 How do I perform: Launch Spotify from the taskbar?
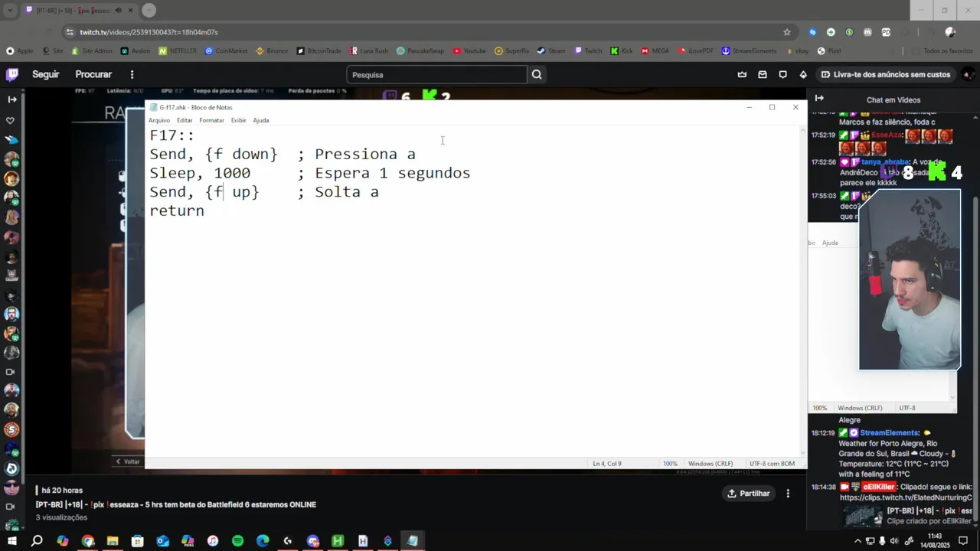(x=237, y=541)
